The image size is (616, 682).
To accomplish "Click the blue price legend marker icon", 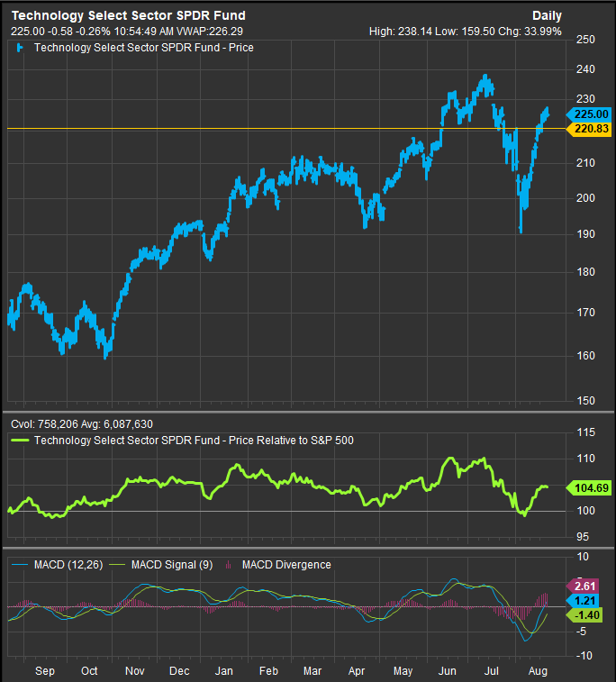I will click(x=20, y=48).
